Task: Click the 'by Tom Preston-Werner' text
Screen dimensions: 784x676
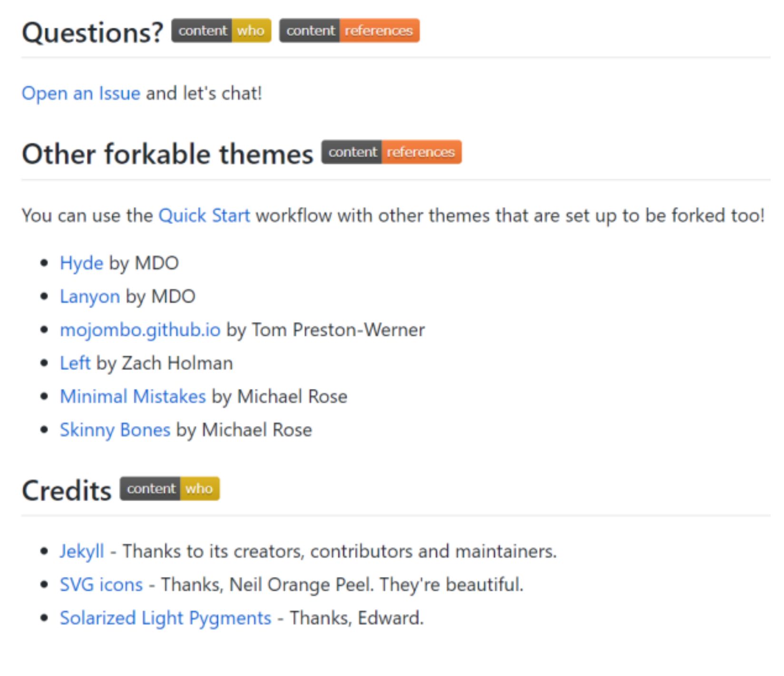Action: point(326,330)
